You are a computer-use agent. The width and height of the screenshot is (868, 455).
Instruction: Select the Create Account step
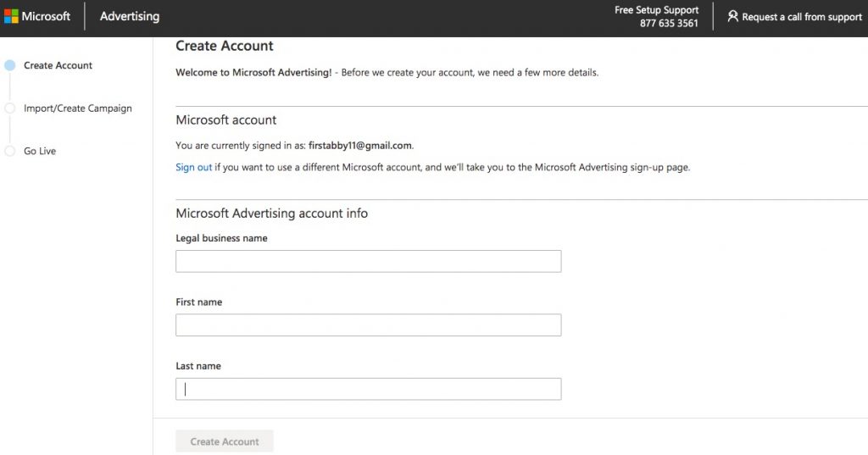pyautogui.click(x=58, y=65)
